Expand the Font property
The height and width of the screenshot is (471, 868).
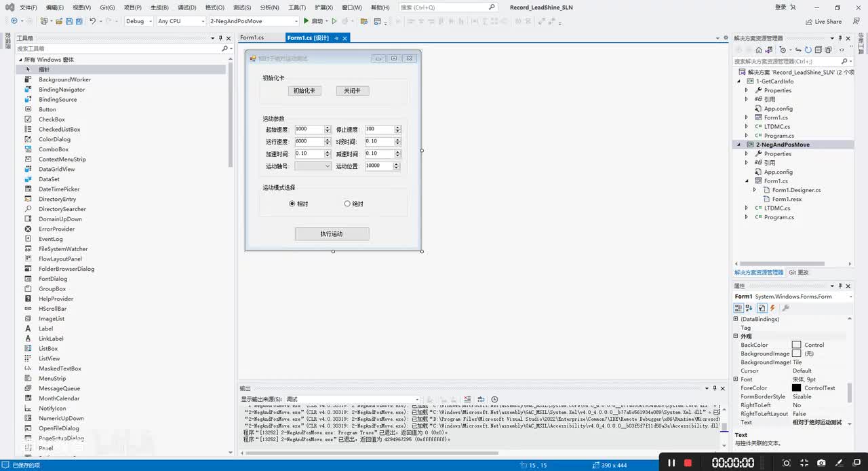[736, 379]
